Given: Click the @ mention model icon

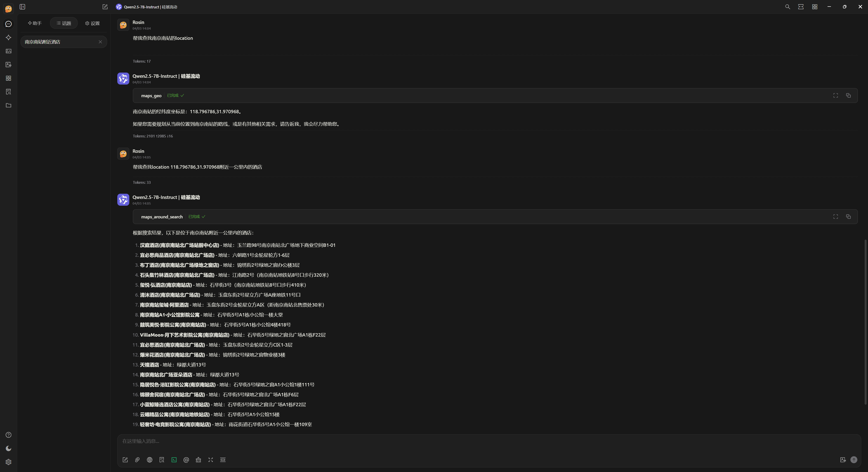Looking at the screenshot, I should tap(186, 460).
